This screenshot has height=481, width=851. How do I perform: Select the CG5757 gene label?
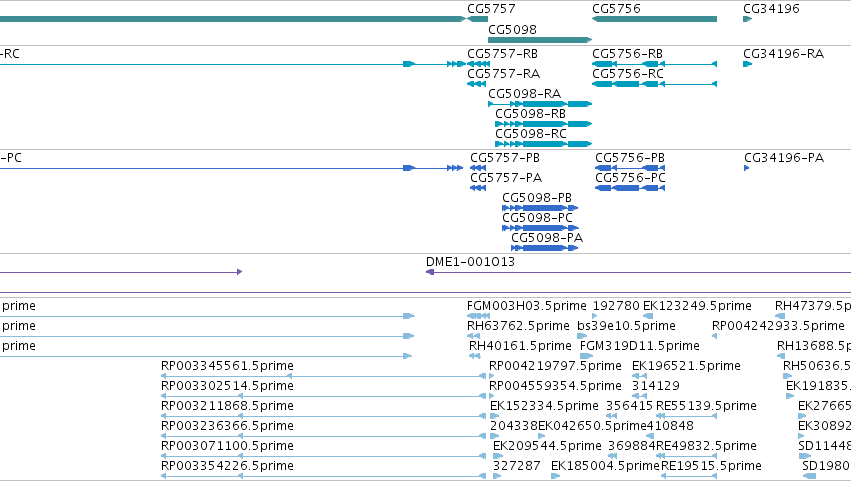(491, 9)
